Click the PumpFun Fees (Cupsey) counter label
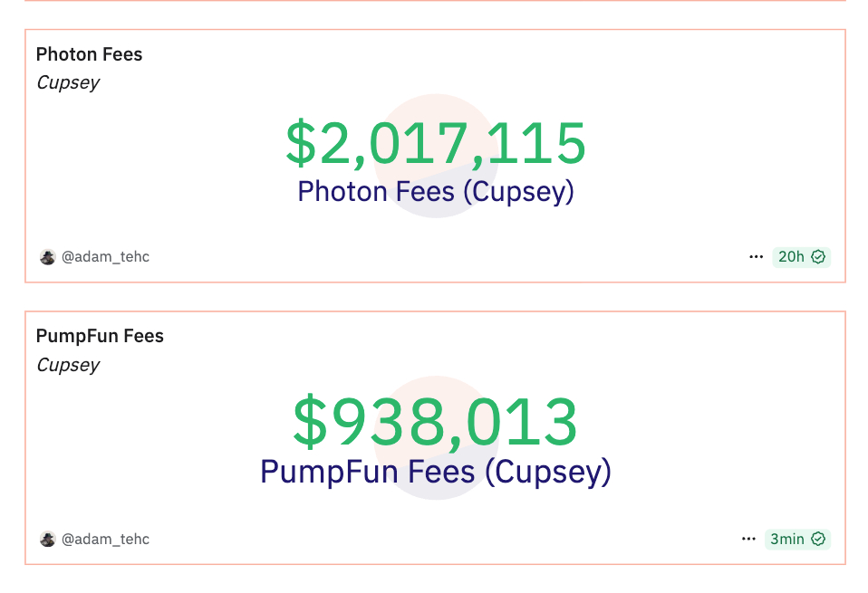Viewport: 868px width, 593px height. (436, 472)
